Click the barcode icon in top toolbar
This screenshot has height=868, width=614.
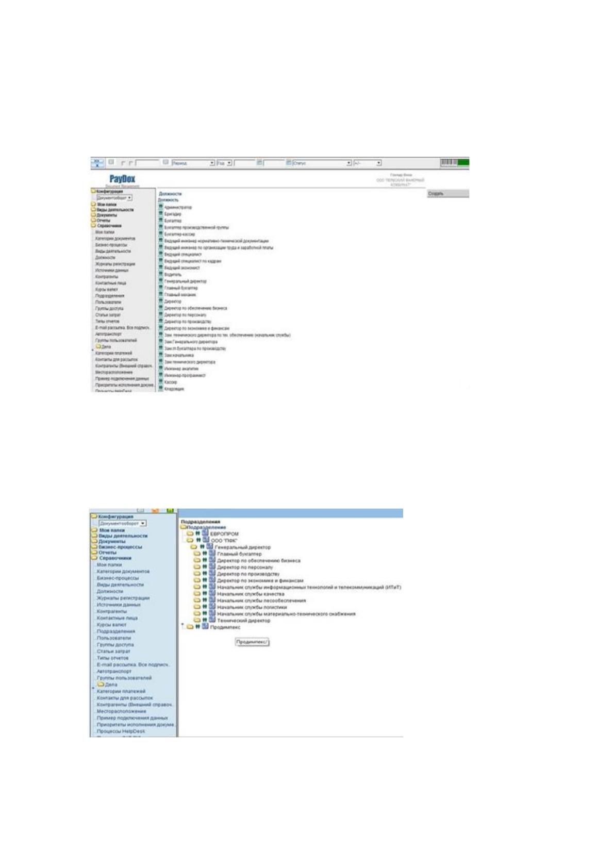(x=449, y=163)
